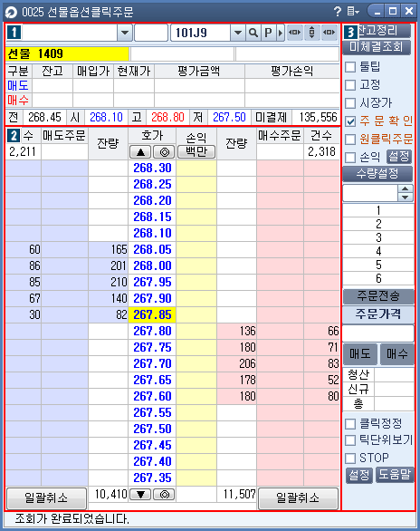The image size is (420, 531).
Task: Click the vertical resize arrows icon
Action: (311, 33)
